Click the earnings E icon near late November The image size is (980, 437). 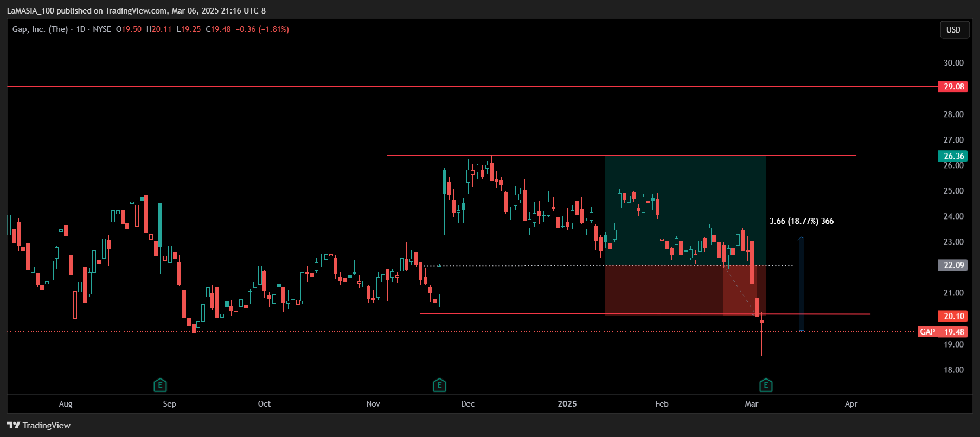(439, 385)
